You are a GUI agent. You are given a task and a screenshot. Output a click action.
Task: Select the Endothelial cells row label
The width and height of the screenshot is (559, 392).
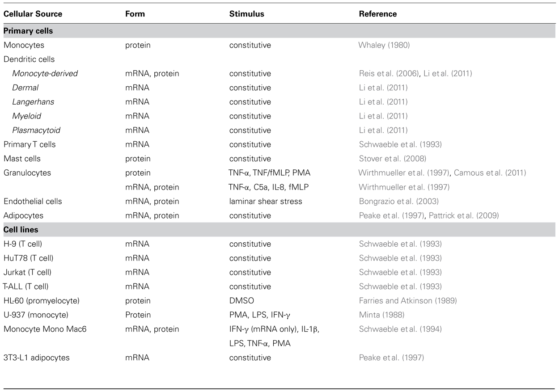point(33,202)
